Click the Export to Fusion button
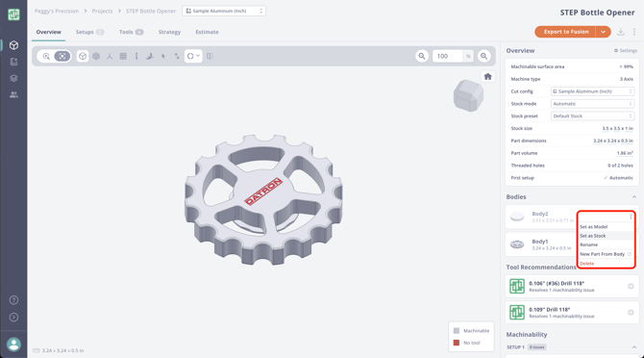 click(x=565, y=32)
